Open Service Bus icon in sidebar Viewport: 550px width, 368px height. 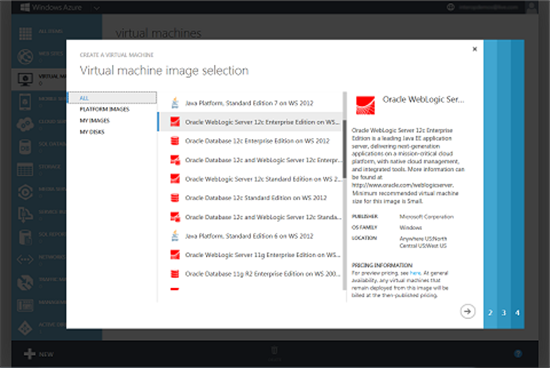tap(25, 214)
